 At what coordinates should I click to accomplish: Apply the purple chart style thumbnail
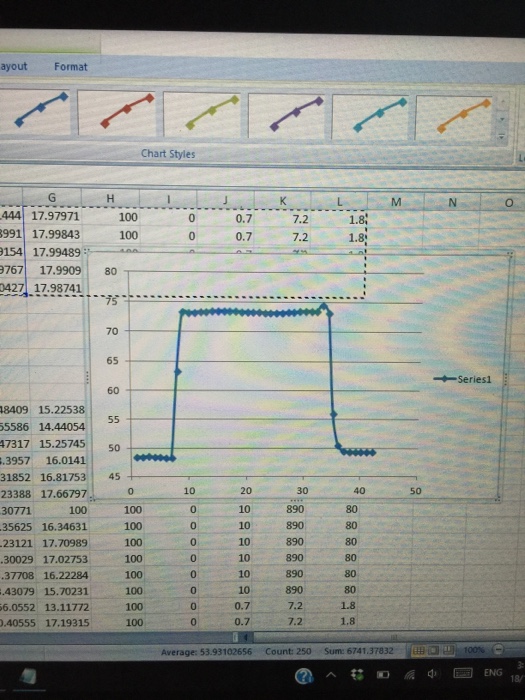pos(286,116)
